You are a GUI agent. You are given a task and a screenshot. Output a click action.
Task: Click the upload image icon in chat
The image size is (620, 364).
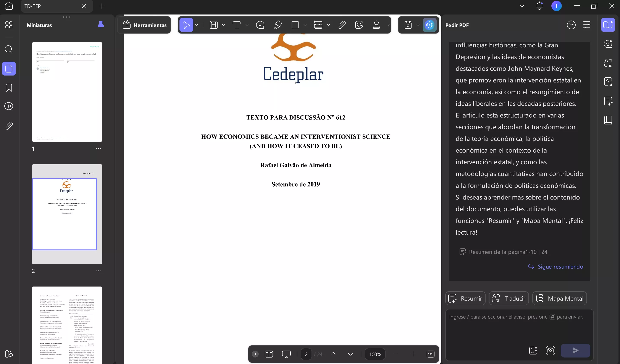[533, 350]
